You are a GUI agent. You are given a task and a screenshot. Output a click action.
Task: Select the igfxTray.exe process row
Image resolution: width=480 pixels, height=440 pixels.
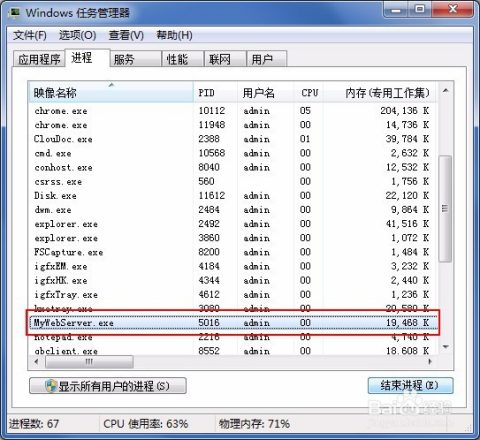(x=232, y=295)
